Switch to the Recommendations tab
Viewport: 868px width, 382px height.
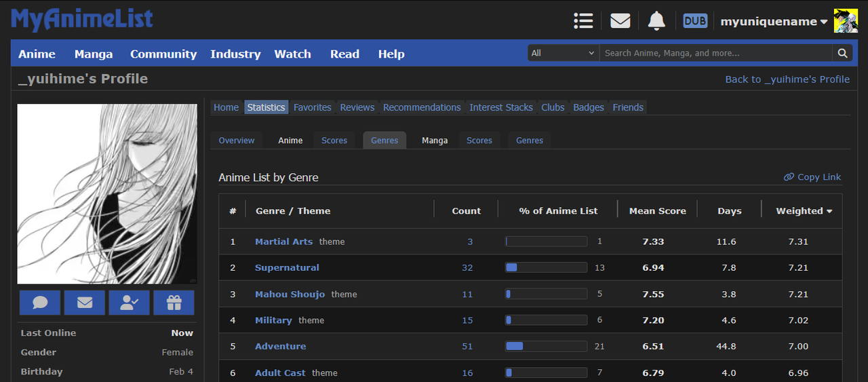tap(422, 107)
